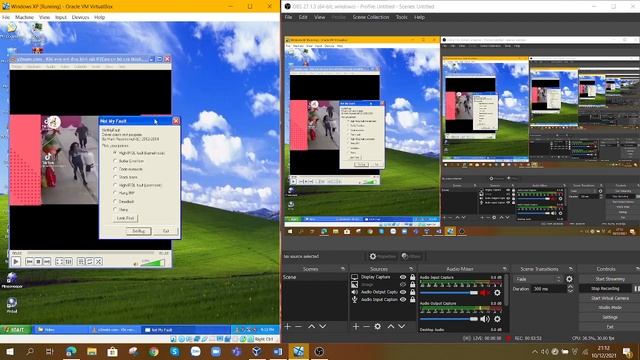The width and height of the screenshot is (640, 360).
Task: Click Leak Pool button
Action: click(x=125, y=218)
